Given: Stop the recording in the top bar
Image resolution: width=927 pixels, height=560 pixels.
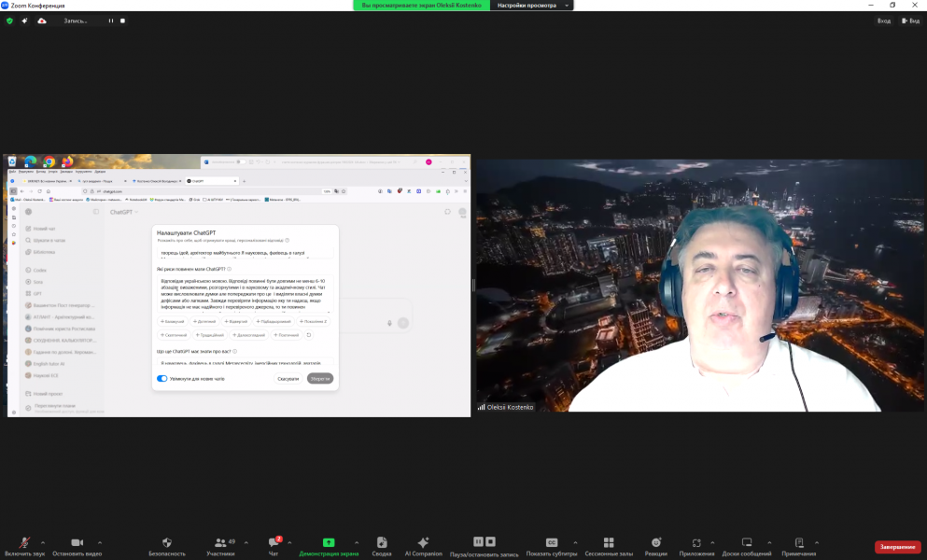Looking at the screenshot, I should click(122, 21).
